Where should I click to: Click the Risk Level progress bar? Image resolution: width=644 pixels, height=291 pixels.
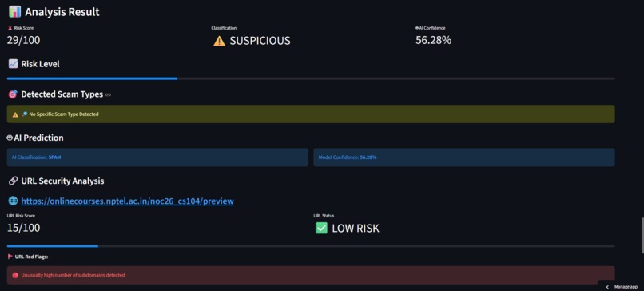coord(311,78)
